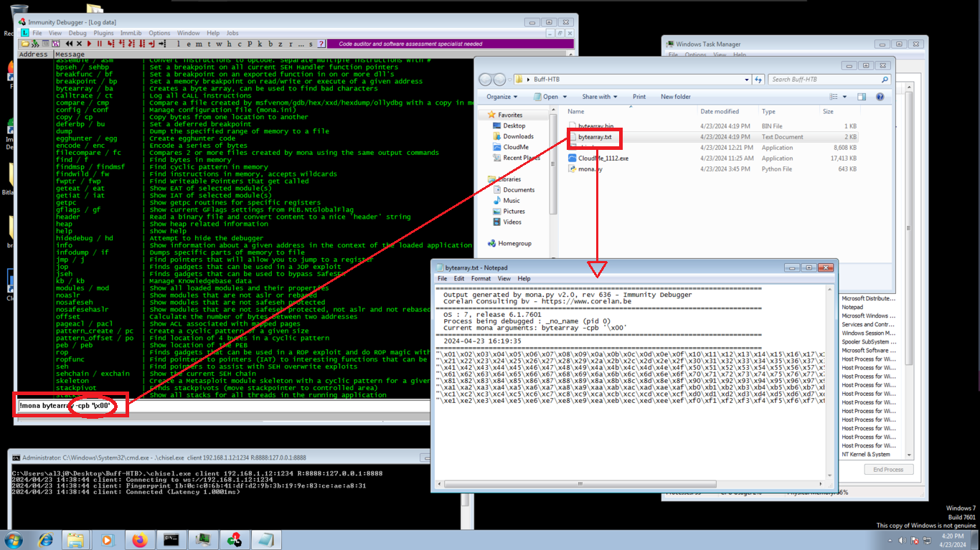
Task: Click the red Run program play icon
Action: click(89, 44)
